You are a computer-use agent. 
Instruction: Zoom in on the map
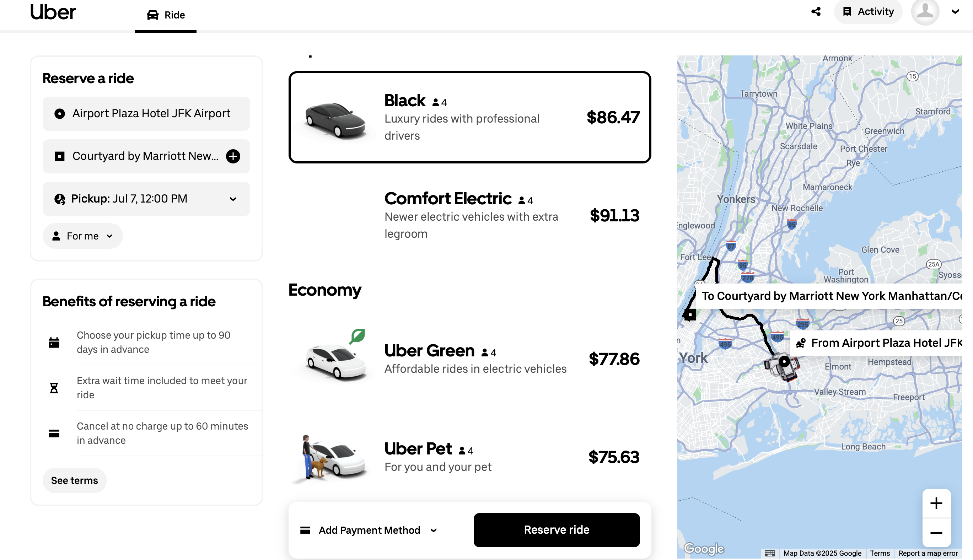click(x=936, y=503)
